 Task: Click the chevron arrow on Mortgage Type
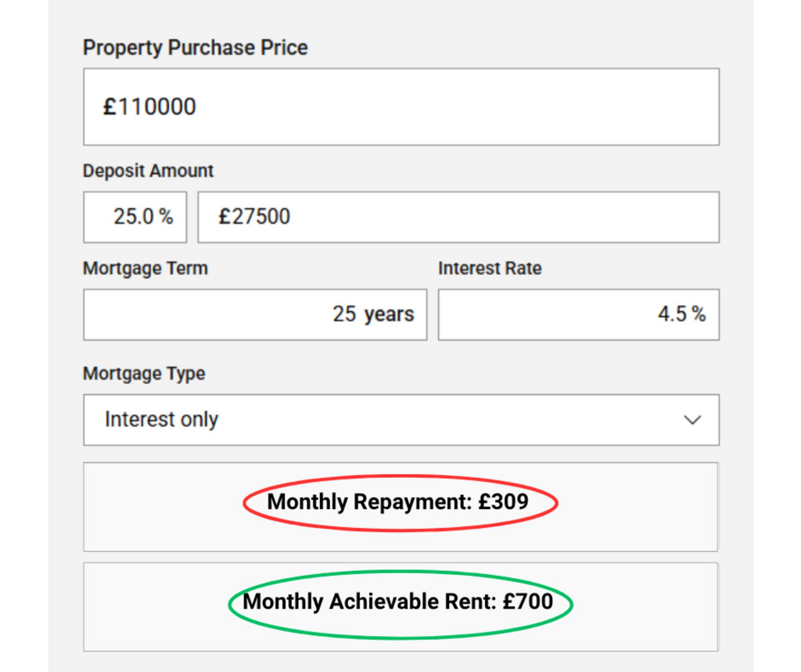click(691, 420)
